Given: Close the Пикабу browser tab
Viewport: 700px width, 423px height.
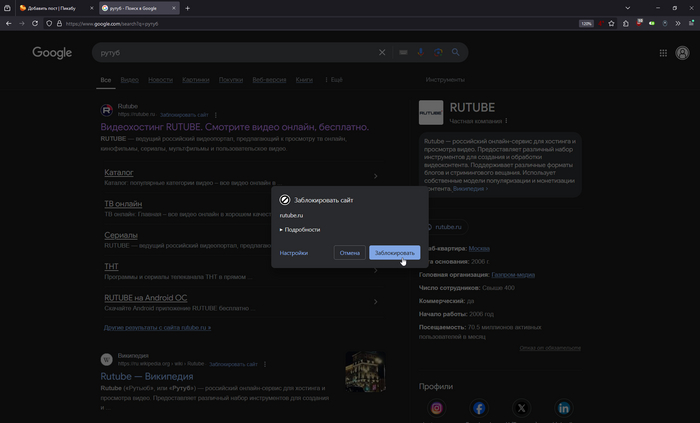Looking at the screenshot, I should coord(92,8).
